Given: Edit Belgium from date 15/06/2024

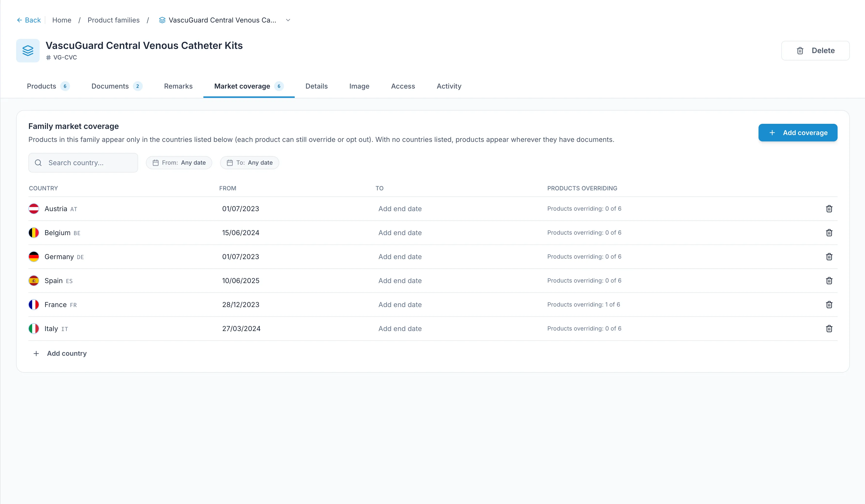Looking at the screenshot, I should pos(241,233).
